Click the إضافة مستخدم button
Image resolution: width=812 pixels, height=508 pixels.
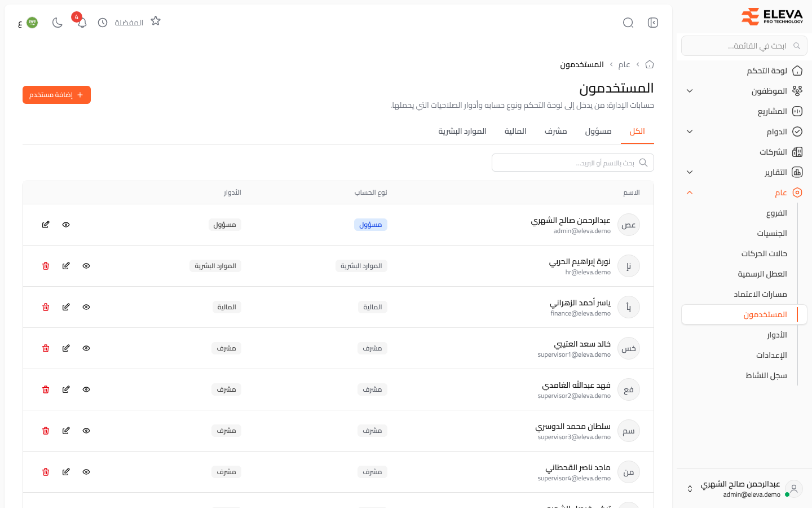coord(56,95)
